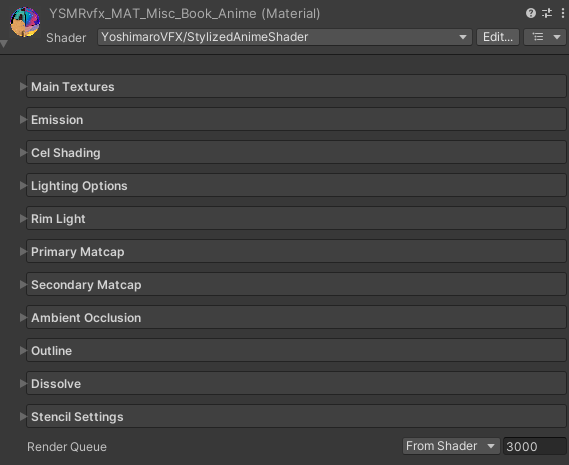569x465 pixels.
Task: Expand the Emission section
Action: tap(296, 119)
